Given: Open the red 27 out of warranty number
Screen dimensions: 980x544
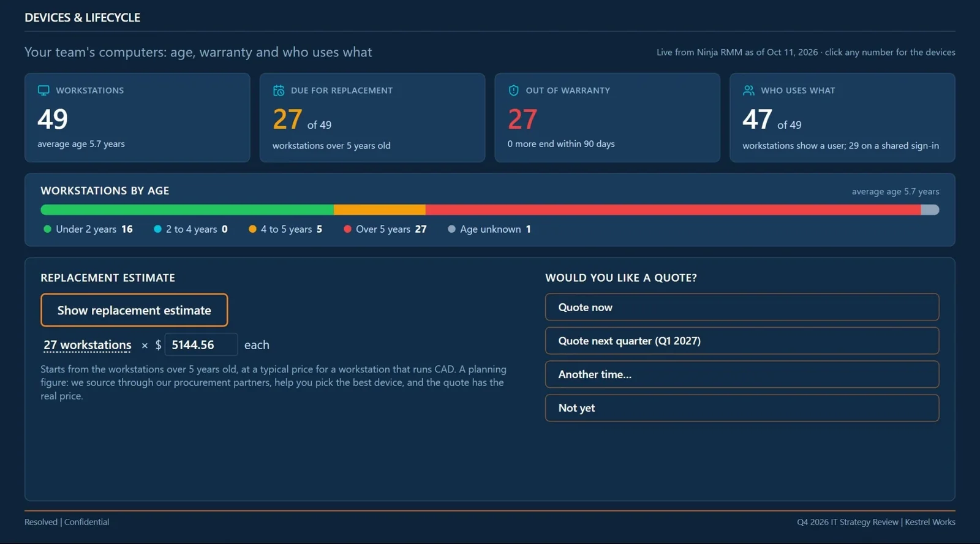Looking at the screenshot, I should [522, 119].
